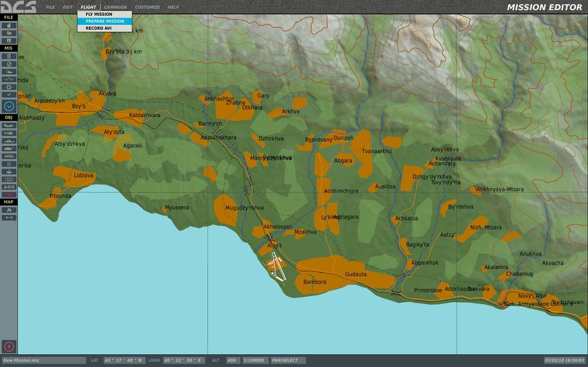Click the Lidzava town label
Viewport: 588px width, 367px height.
click(84, 175)
